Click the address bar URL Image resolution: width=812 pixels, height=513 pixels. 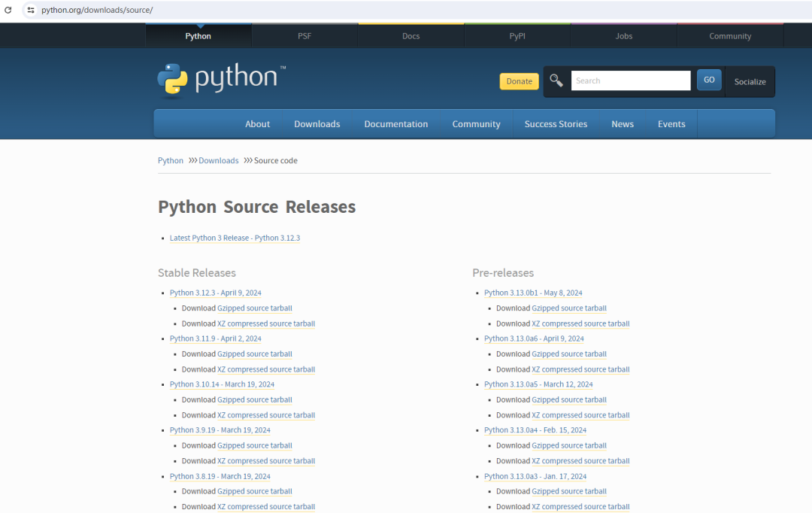click(97, 10)
